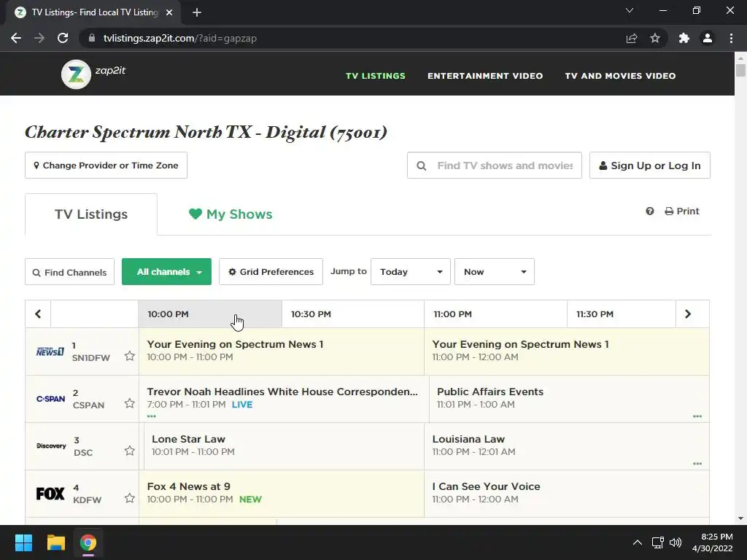The height and width of the screenshot is (560, 747).
Task: Open TV AND MOVIES VIDEO in the navigation
Action: [620, 76]
